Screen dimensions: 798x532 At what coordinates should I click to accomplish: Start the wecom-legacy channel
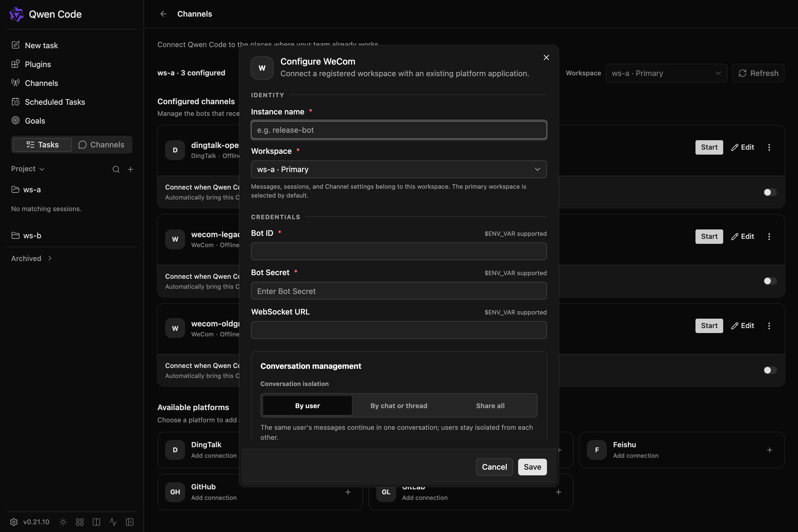[x=709, y=236]
